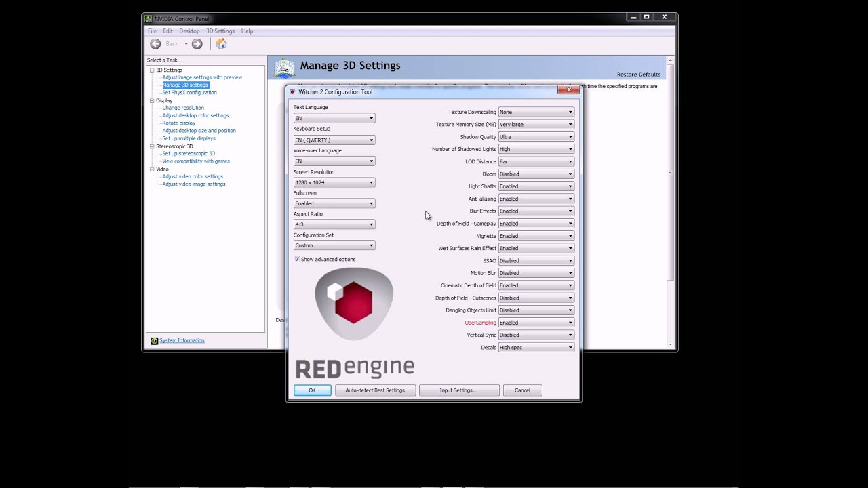The height and width of the screenshot is (488, 868).
Task: Select Change resolution tree item
Action: 183,108
